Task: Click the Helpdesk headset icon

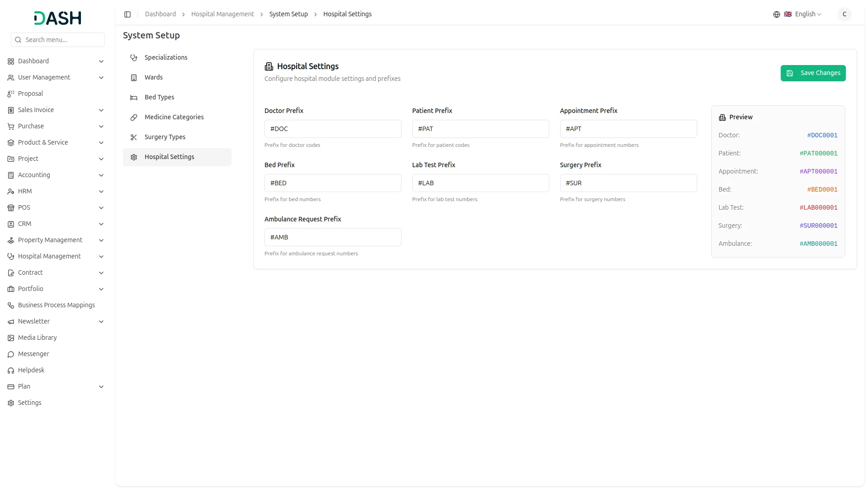Action: 11,371
